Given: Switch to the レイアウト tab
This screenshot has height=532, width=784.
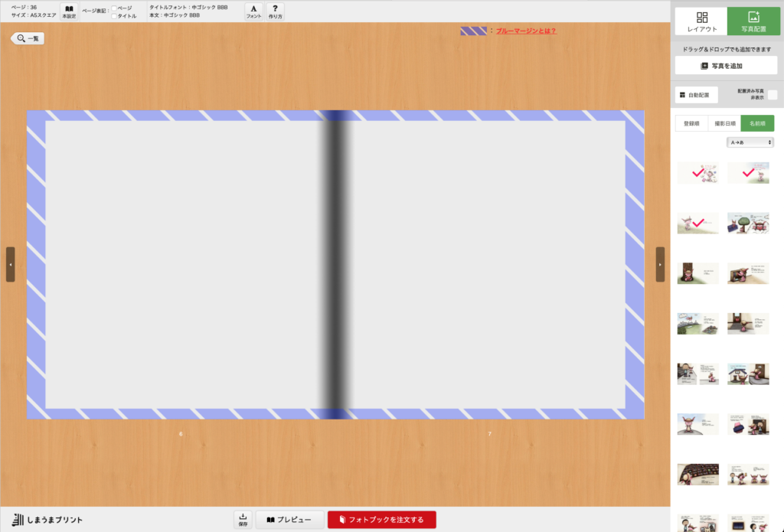Looking at the screenshot, I should tap(701, 21).
